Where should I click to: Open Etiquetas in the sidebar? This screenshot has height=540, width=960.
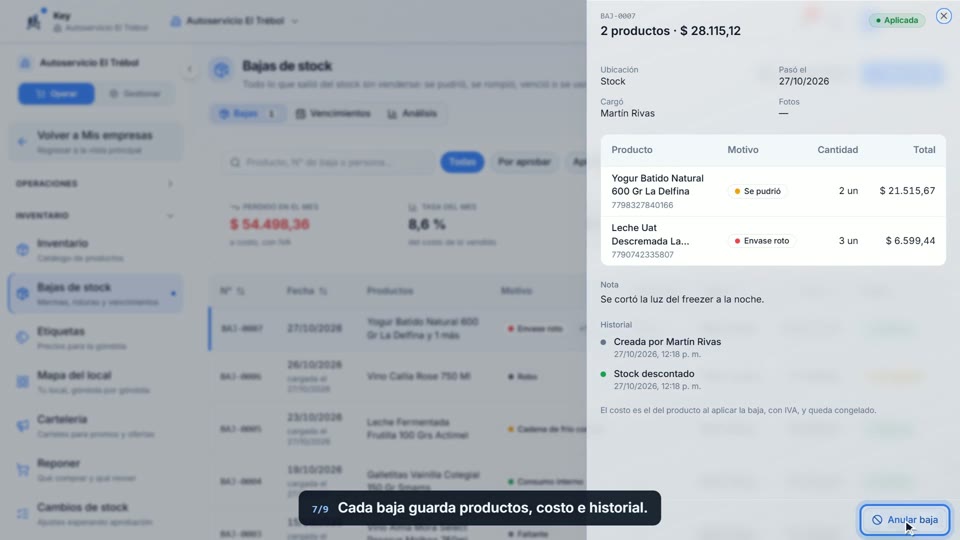(x=96, y=338)
